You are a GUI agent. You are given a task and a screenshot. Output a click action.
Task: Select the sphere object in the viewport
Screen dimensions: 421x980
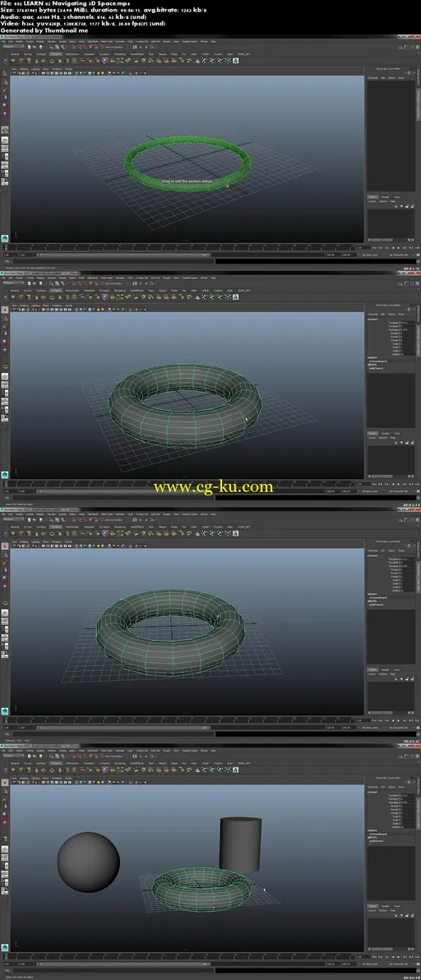pyautogui.click(x=88, y=861)
